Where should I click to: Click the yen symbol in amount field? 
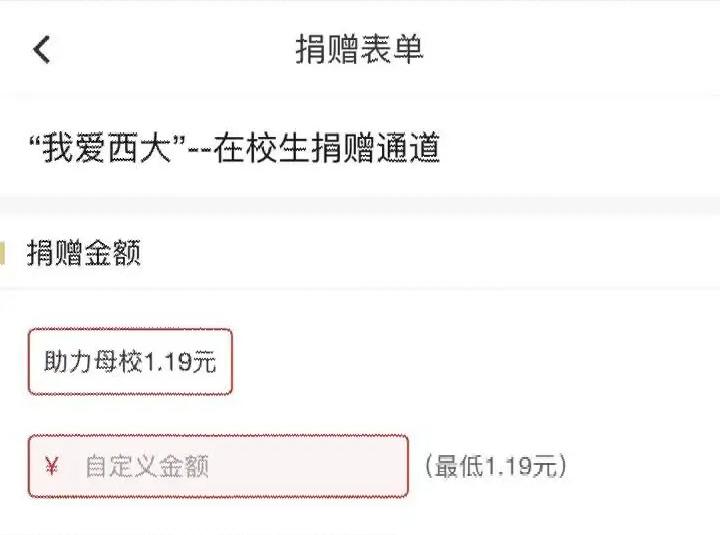click(53, 466)
